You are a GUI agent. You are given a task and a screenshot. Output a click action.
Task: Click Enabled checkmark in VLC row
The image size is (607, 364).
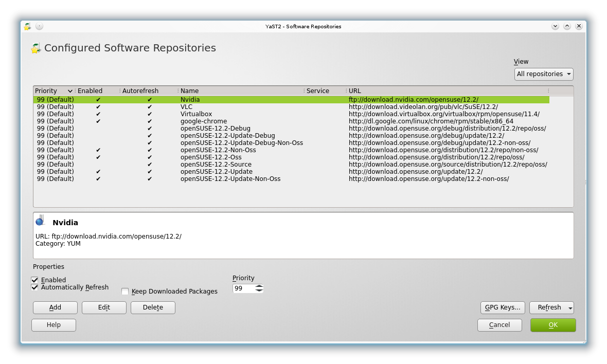pos(98,107)
